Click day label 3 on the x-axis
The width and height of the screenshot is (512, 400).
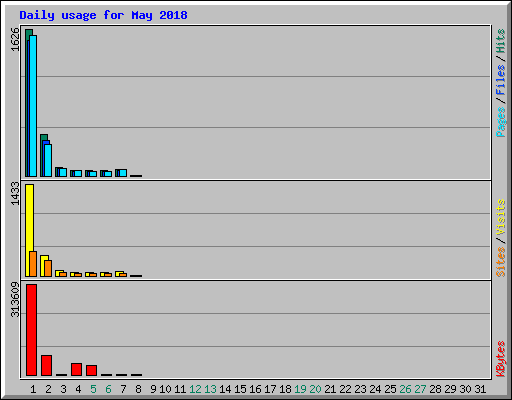point(63,389)
